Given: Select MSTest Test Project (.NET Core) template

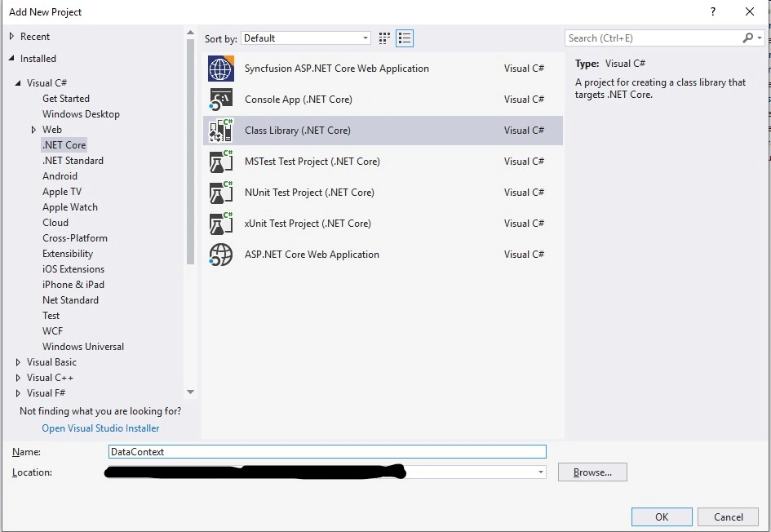Looking at the screenshot, I should (x=383, y=162).
